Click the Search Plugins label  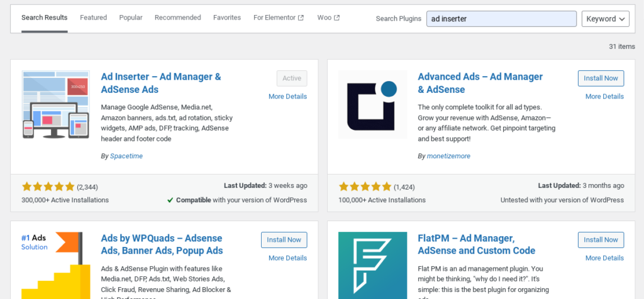(x=398, y=19)
